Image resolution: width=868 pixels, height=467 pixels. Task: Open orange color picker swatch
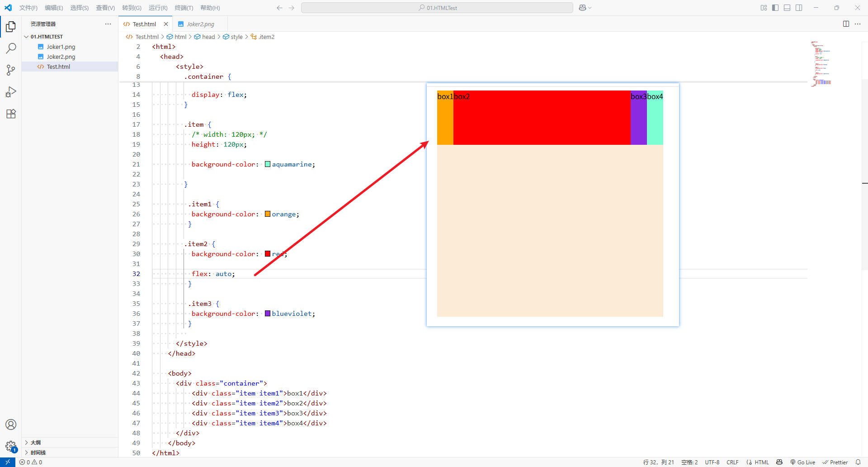click(268, 214)
